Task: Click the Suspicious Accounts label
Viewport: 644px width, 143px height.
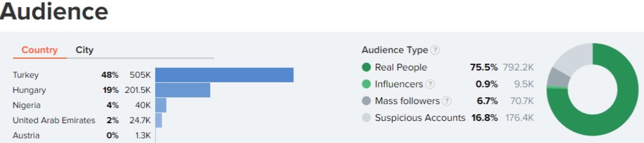Action: (420, 118)
